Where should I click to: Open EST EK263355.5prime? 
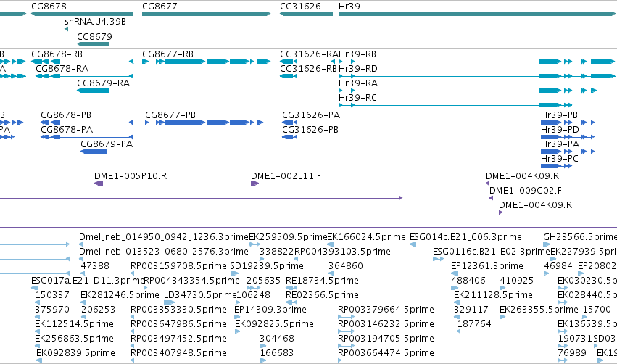point(539,310)
